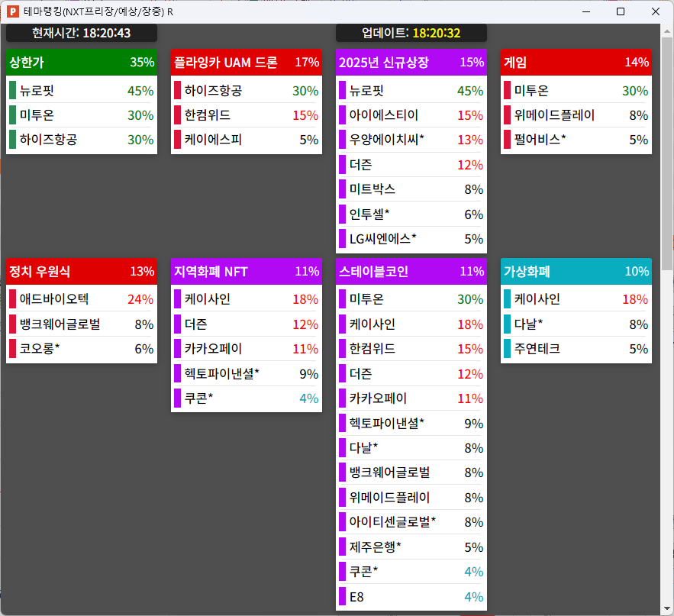This screenshot has height=616, width=674.
Task: Click the 업데이트 18:20:32 label
Action: point(411,33)
